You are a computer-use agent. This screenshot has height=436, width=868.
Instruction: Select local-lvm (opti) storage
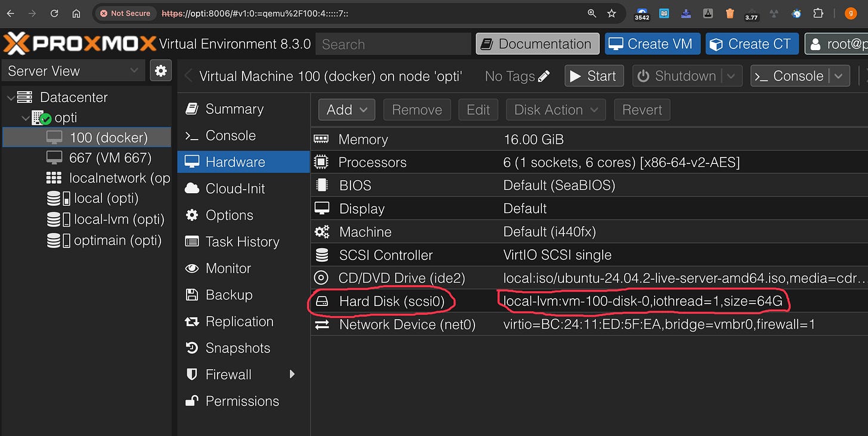point(86,219)
